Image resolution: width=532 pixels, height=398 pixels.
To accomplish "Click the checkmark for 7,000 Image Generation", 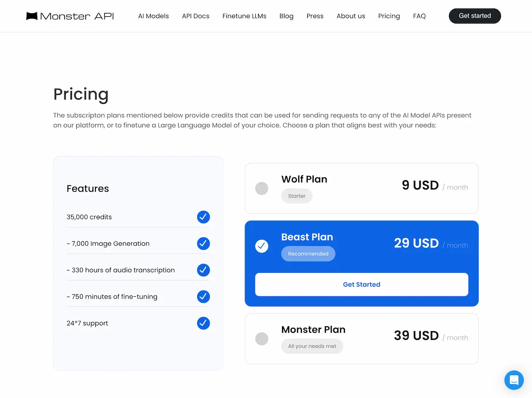I will (203, 244).
